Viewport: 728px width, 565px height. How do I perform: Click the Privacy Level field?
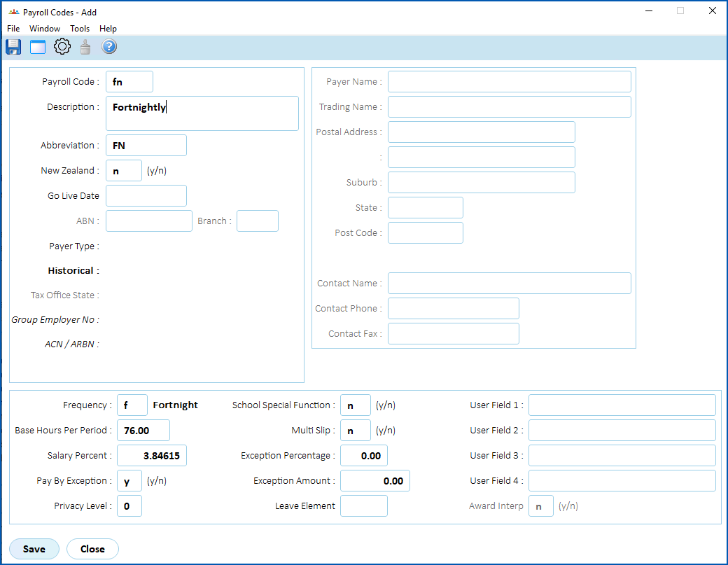point(129,506)
